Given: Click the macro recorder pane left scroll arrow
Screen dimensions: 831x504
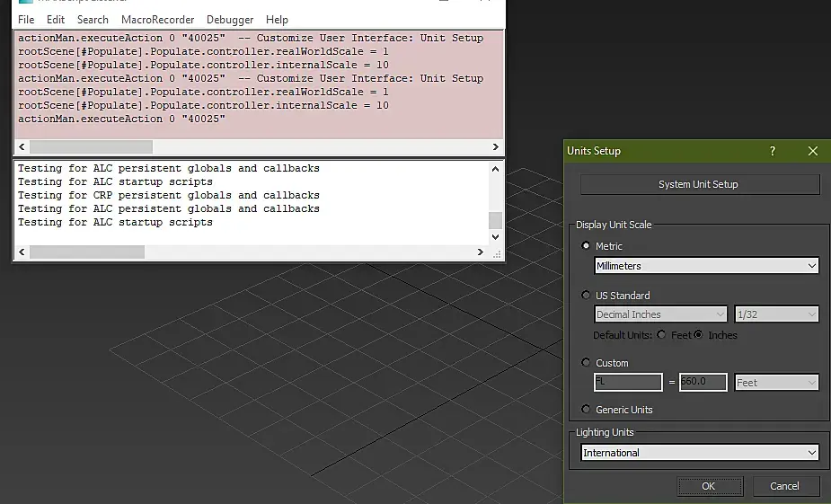Looking at the screenshot, I should (x=22, y=146).
